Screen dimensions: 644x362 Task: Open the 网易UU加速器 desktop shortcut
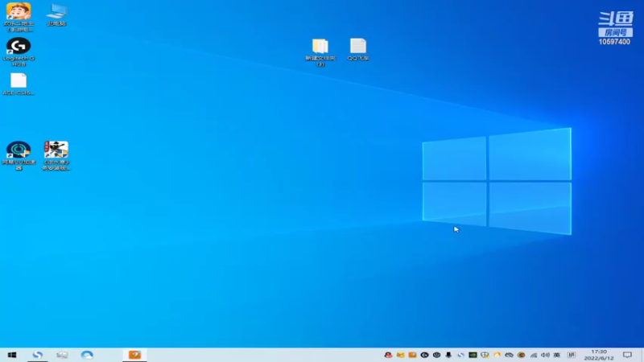19,155
